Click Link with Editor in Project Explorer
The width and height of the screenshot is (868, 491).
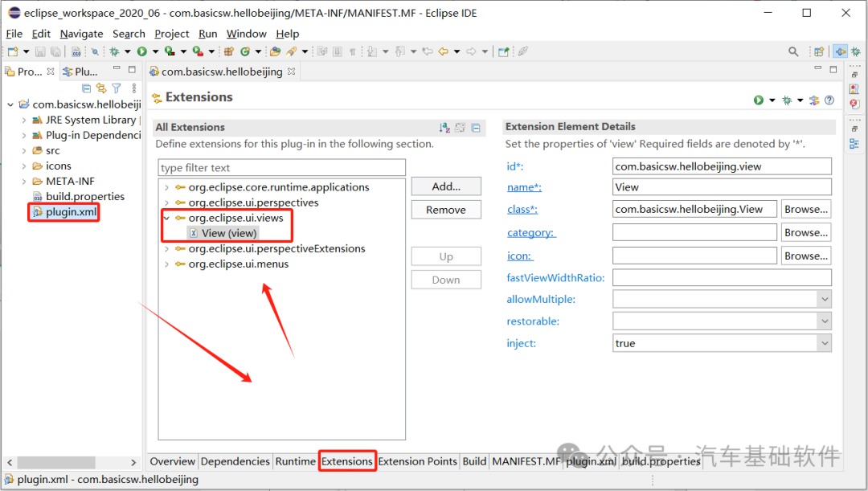[101, 88]
